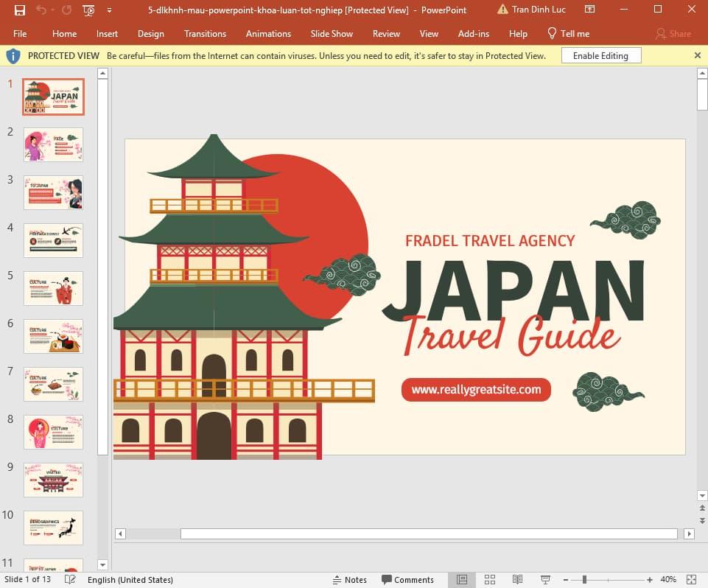This screenshot has height=588, width=708.
Task: Close the Protected View message bar
Action: (x=698, y=56)
